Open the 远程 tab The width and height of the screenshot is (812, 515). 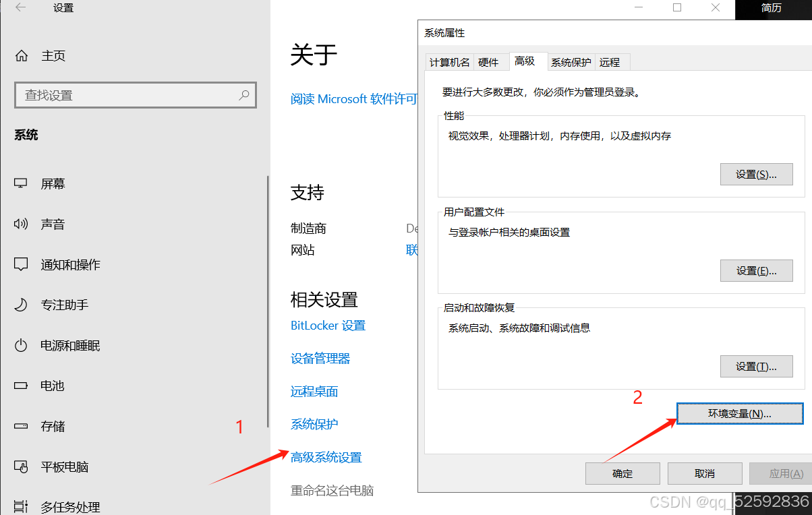tap(611, 61)
